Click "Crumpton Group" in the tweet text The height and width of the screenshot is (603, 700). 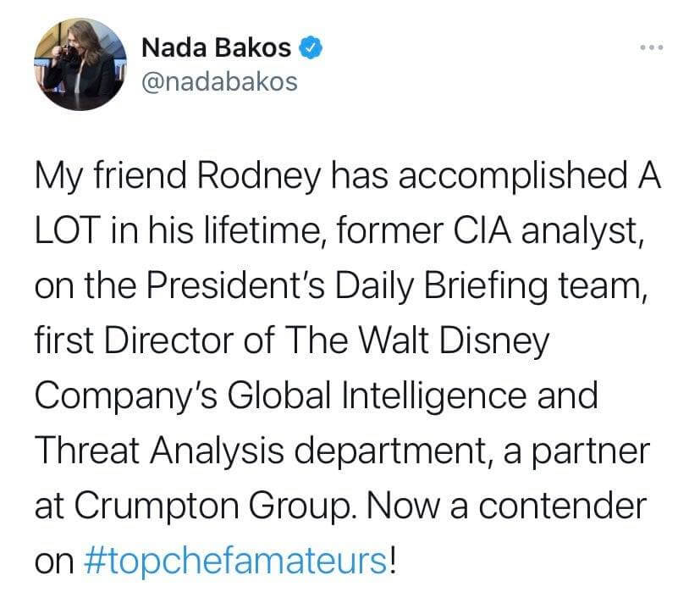coord(213,505)
